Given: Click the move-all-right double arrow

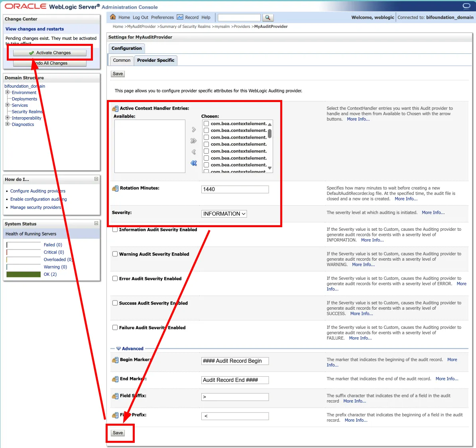Looking at the screenshot, I should pyautogui.click(x=194, y=141).
